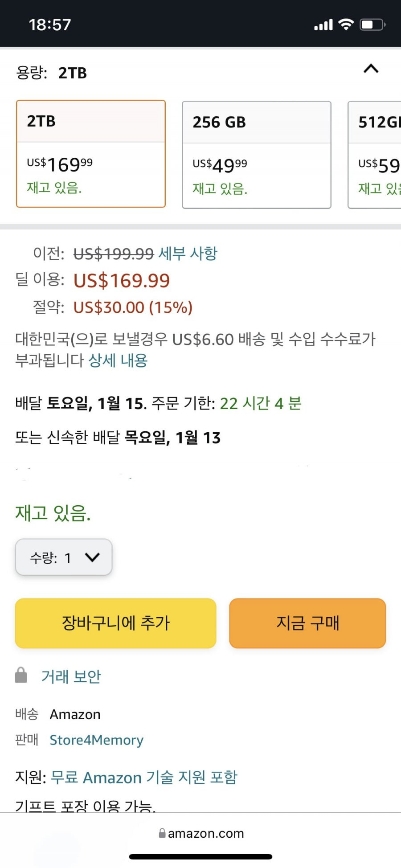Tap 장바구니에 추가 add to cart button

[115, 623]
